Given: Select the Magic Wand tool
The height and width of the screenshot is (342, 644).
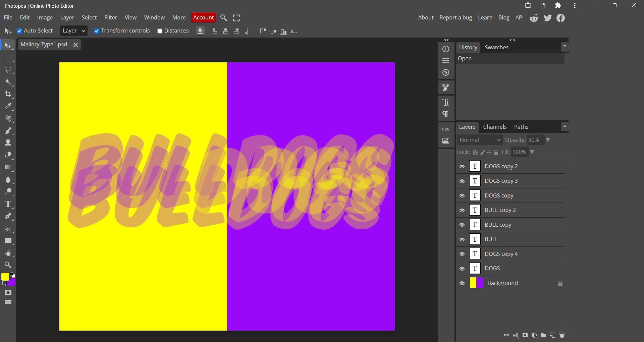Looking at the screenshot, I should (8, 82).
